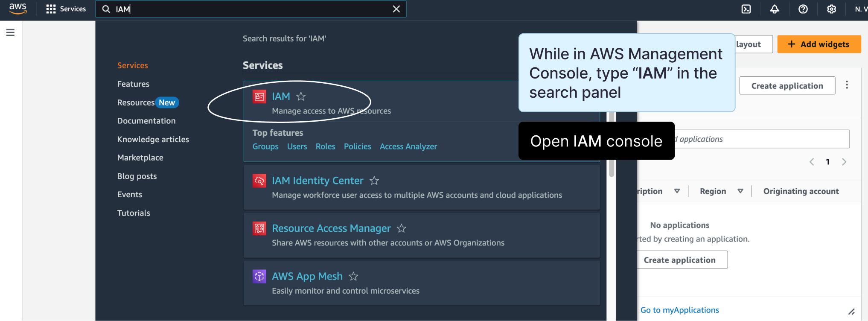The image size is (868, 321).
Task: Click the AWS logo home icon
Action: [18, 9]
